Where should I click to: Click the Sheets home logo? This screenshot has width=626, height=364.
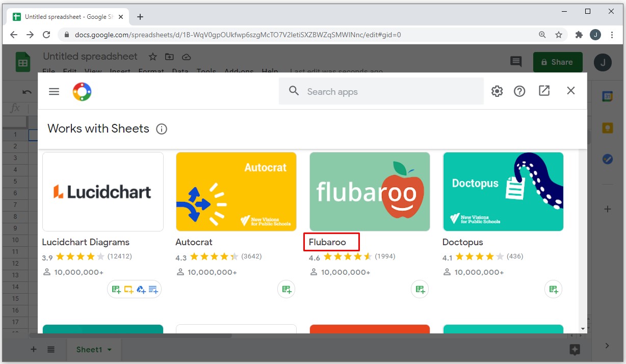tap(22, 62)
